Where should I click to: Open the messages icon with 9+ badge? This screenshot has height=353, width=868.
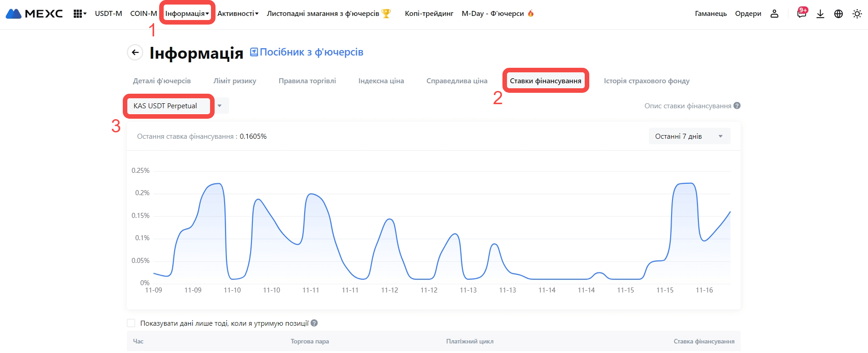(x=801, y=13)
